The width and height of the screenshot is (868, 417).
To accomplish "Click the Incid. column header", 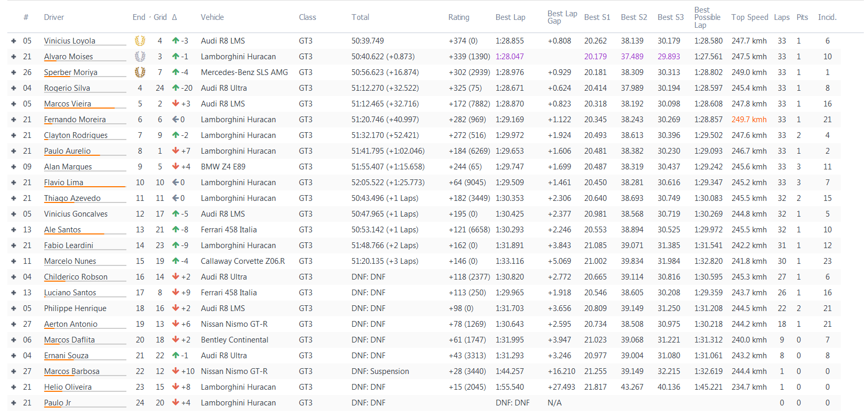I will click(x=827, y=17).
